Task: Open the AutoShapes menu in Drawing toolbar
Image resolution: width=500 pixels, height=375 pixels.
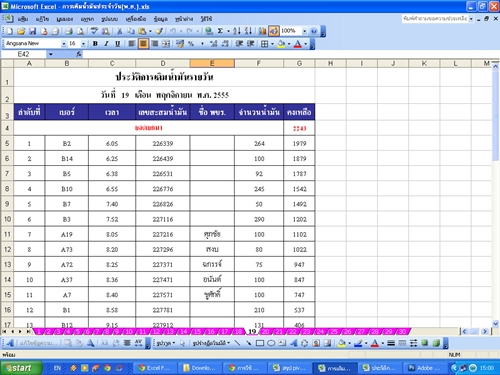Action: tap(211, 343)
